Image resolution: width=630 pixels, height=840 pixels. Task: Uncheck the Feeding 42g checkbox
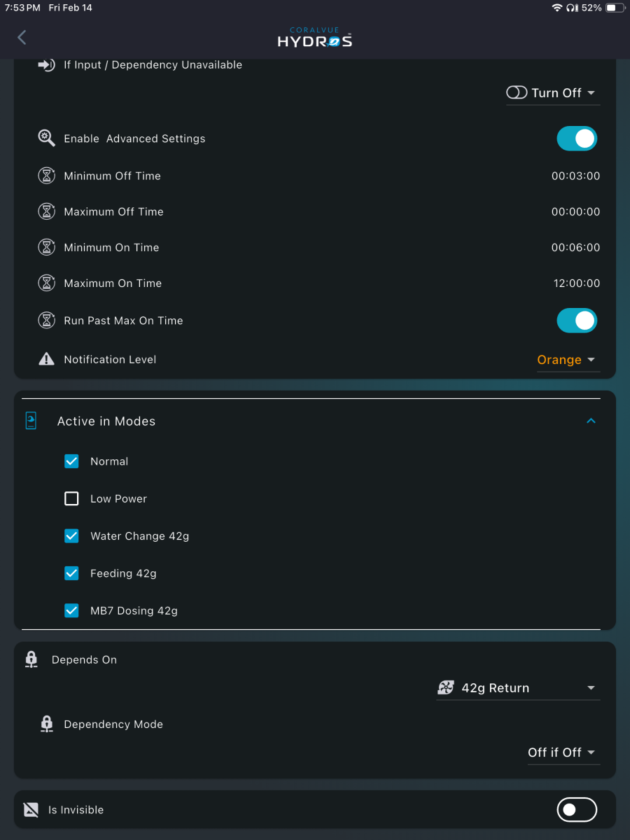(x=71, y=573)
